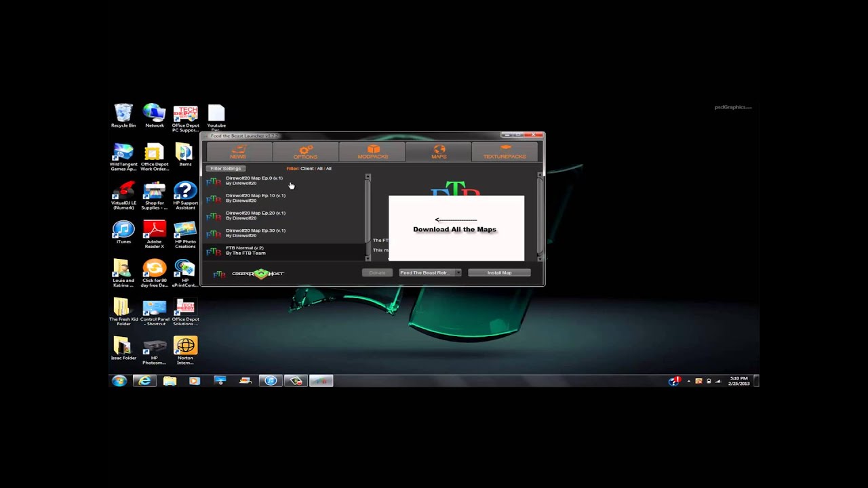868x488 pixels.
Task: Select HP Support Assistant icon
Action: point(185,196)
